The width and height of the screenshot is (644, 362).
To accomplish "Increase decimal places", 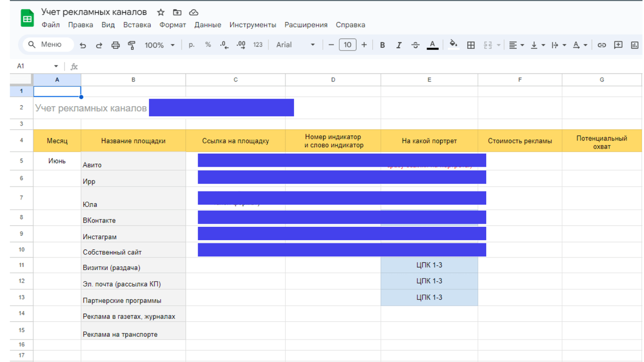I will [x=241, y=45].
